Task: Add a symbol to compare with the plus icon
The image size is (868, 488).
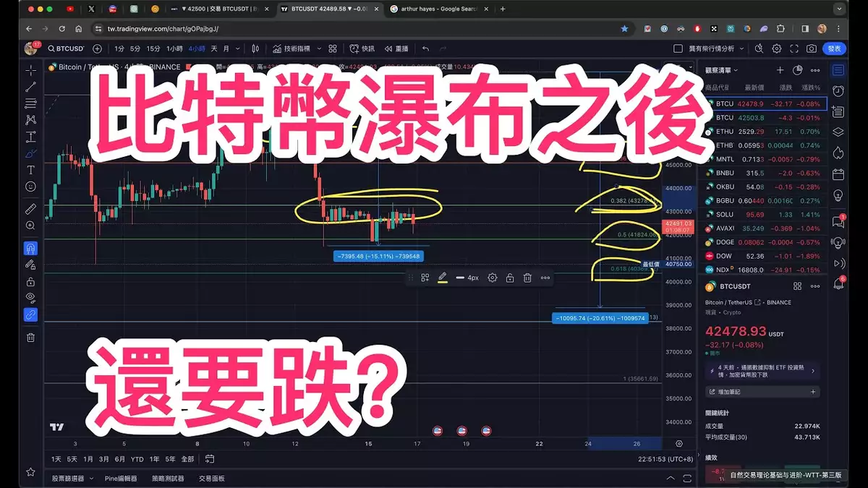Action: click(x=96, y=48)
